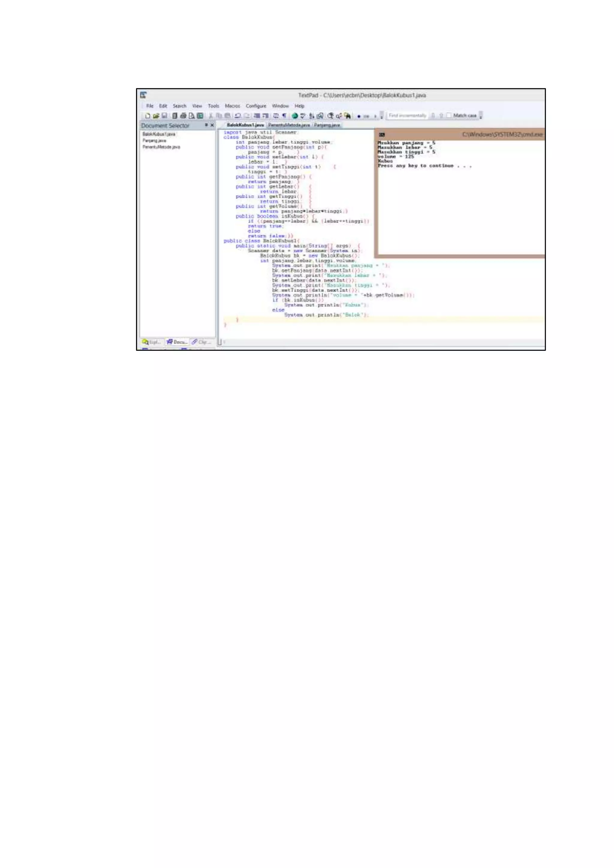The width and height of the screenshot is (614, 868).
Task: Close the Document Selector panel
Action: pos(212,125)
